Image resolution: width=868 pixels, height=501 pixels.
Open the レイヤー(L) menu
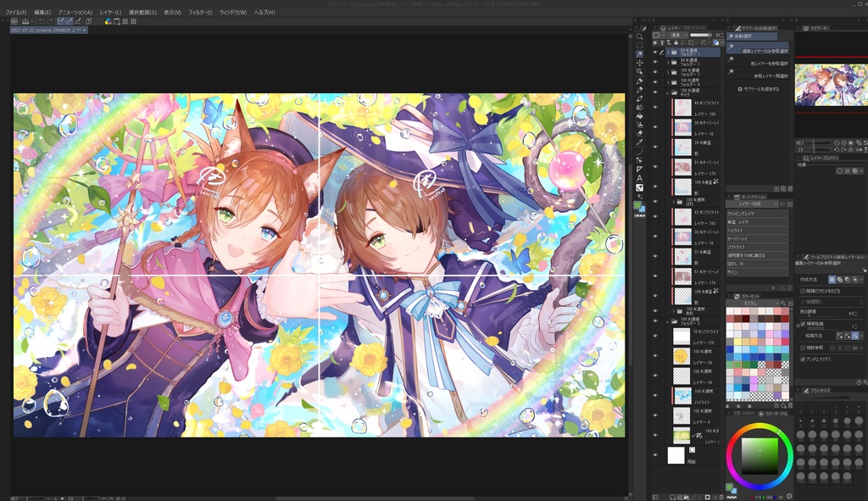[110, 12]
